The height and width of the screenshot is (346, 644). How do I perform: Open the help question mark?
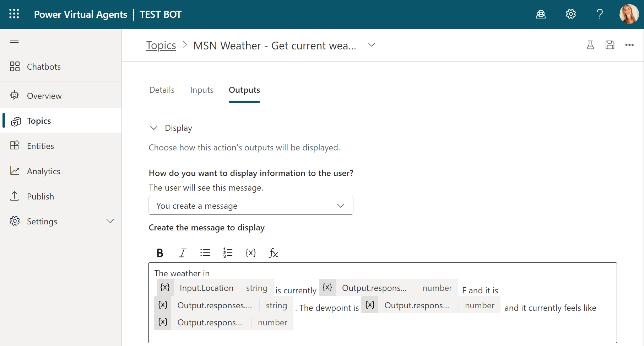pos(600,14)
